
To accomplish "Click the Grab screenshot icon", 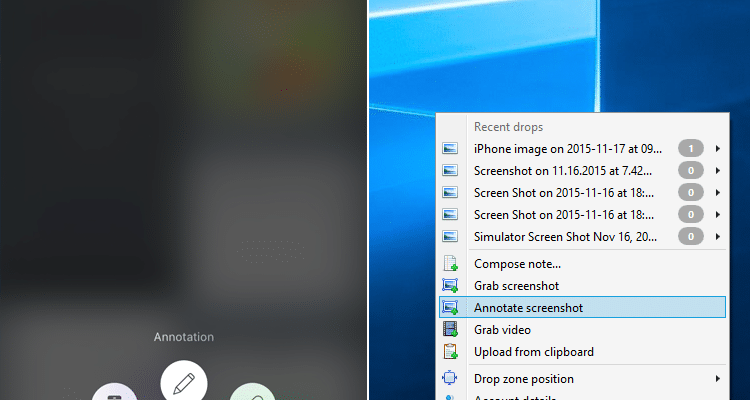I will tap(450, 286).
